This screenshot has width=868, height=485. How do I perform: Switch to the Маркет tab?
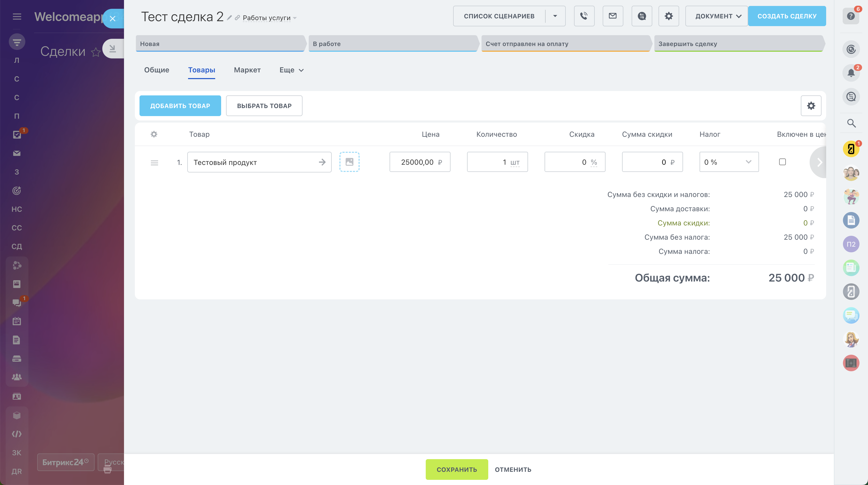point(247,70)
